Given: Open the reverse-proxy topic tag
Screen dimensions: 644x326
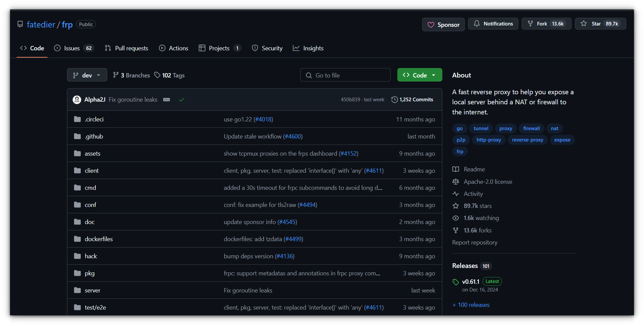Looking at the screenshot, I should (527, 140).
